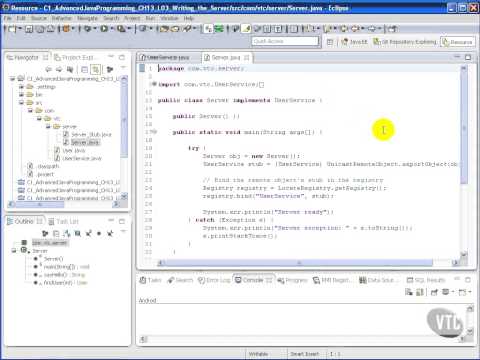Open the Window menu
Image resolution: width=480 pixels, height=360 pixels.
pyautogui.click(x=169, y=18)
